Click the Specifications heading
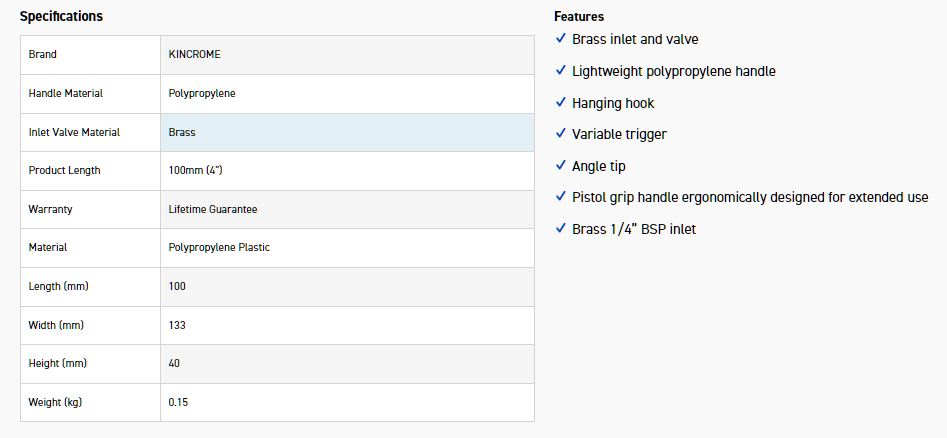 pyautogui.click(x=61, y=17)
